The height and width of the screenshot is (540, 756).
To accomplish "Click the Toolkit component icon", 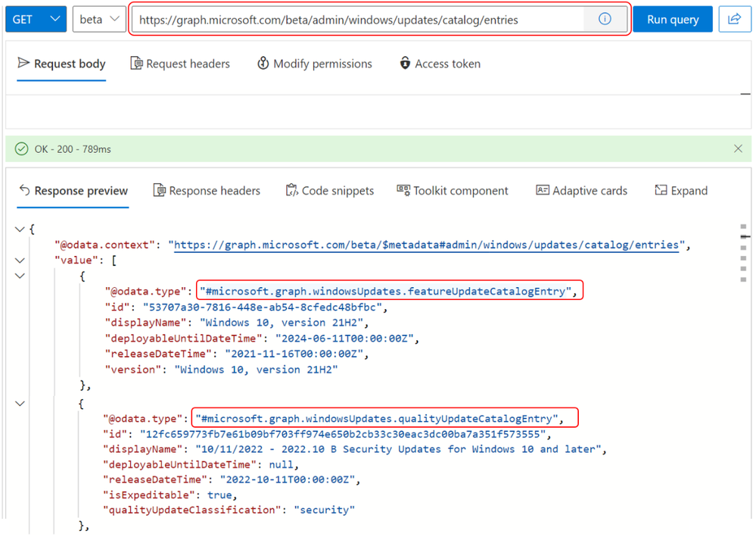I will click(x=403, y=189).
